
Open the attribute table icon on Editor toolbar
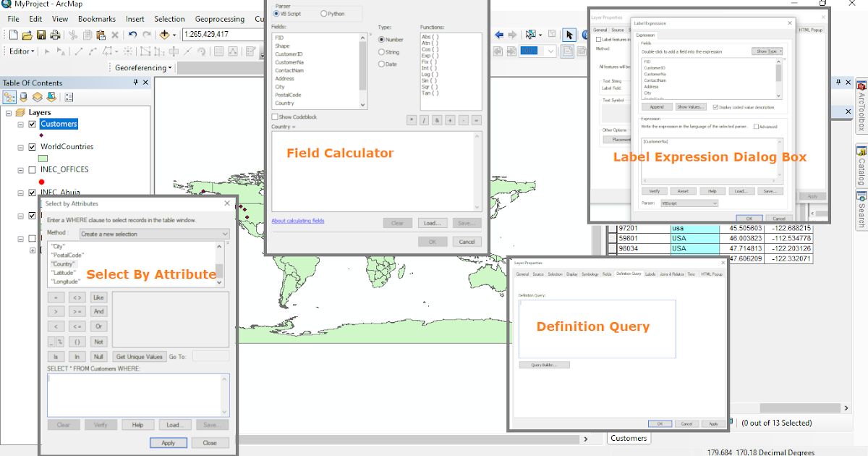(219, 52)
